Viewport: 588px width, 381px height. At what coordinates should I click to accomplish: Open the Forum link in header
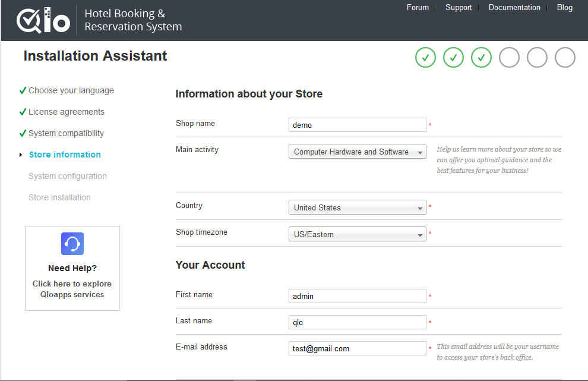418,8
